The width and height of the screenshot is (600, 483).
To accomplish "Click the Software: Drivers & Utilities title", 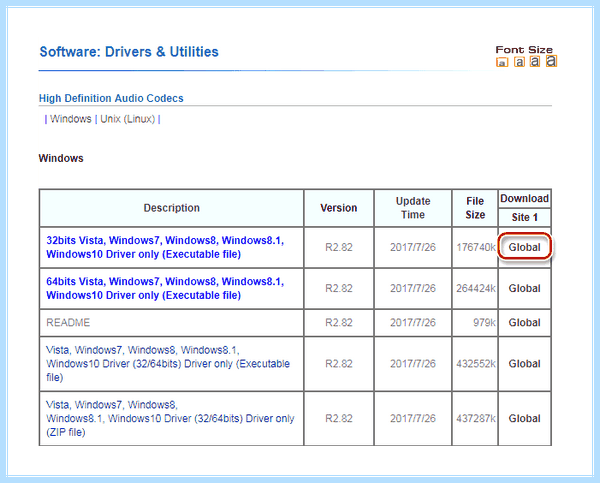I will 129,52.
